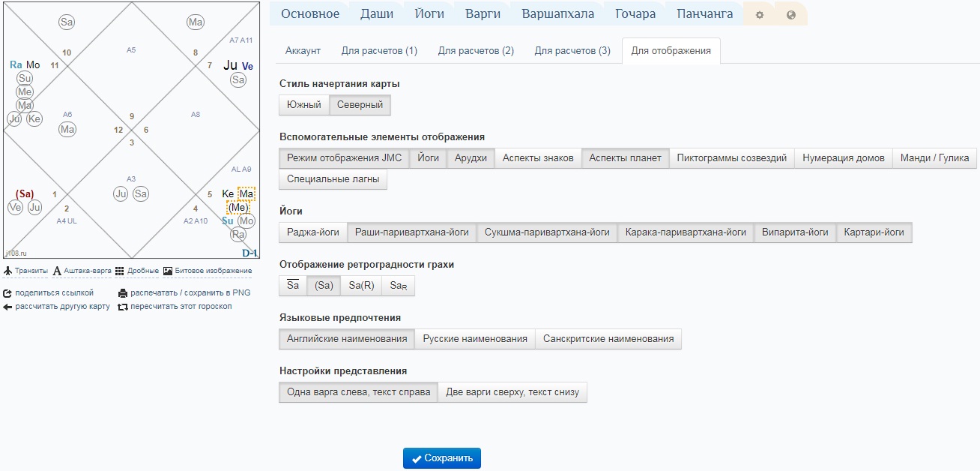980x471 pixels.
Task: Choose the Южный chart style
Action: coord(304,105)
